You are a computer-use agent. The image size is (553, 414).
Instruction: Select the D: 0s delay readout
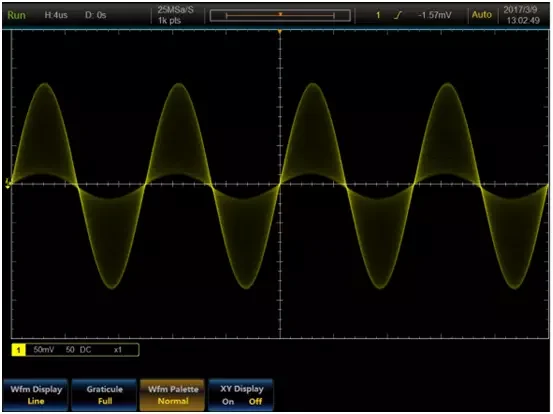pyautogui.click(x=95, y=15)
